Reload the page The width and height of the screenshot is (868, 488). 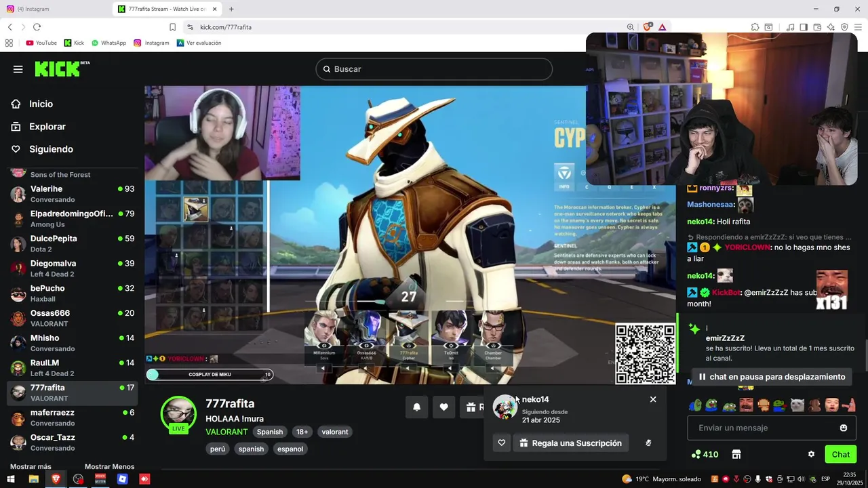[37, 27]
